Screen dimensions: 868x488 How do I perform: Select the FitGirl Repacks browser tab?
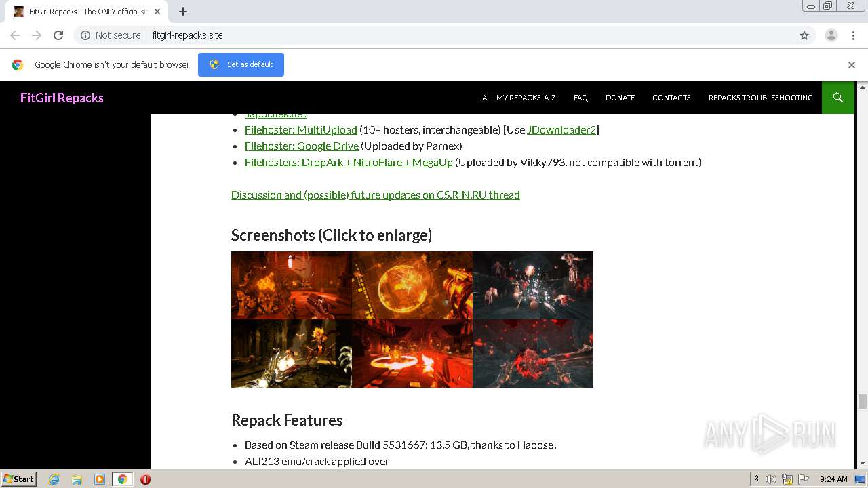[87, 12]
